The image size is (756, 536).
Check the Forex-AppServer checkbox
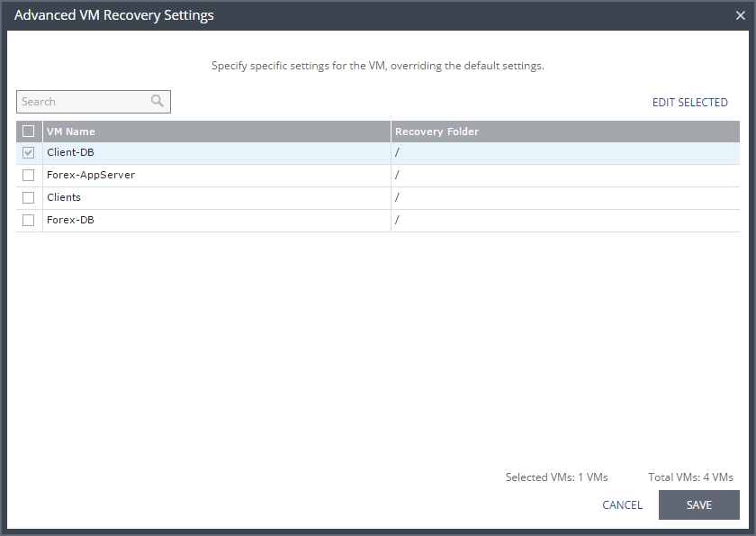tap(29, 175)
